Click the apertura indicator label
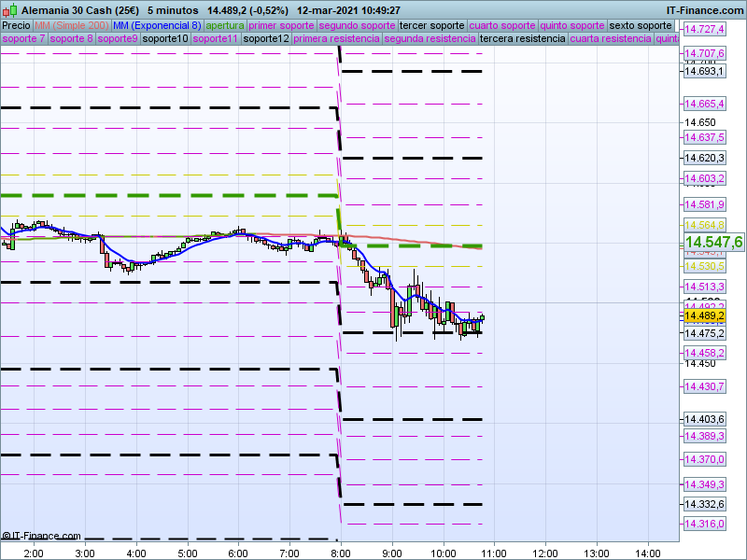Viewport: 747px width, 560px height. tap(225, 25)
